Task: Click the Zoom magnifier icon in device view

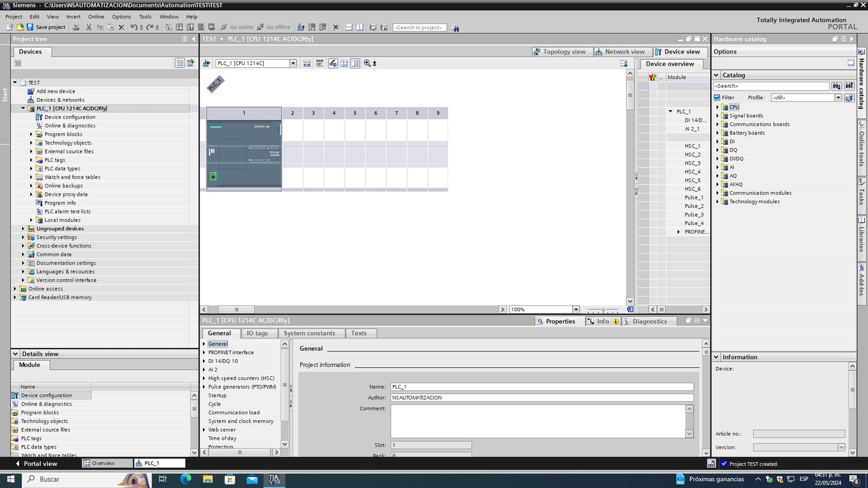Action: tap(367, 63)
